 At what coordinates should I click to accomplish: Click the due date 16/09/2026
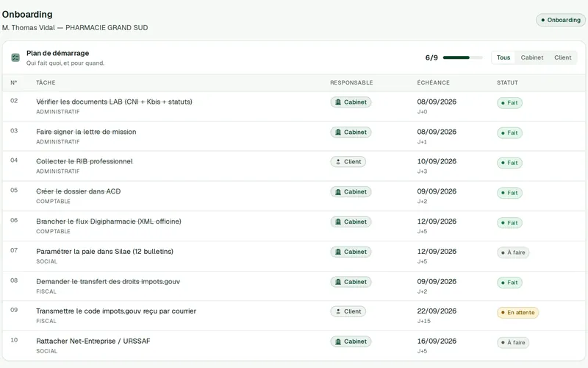[437, 342]
